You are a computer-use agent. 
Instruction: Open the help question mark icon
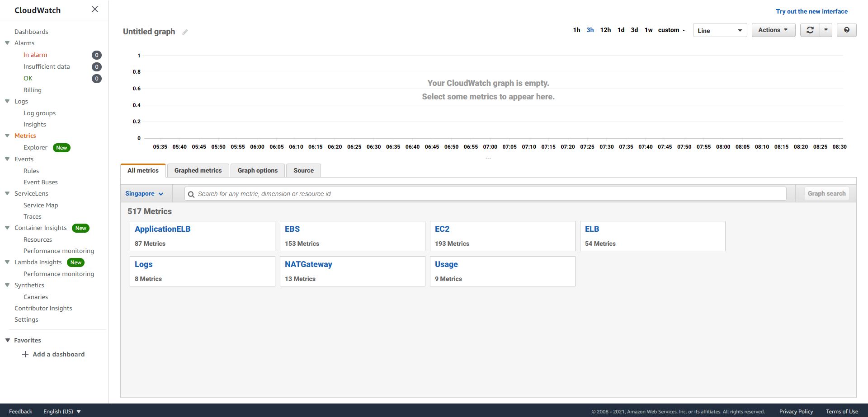tap(846, 30)
